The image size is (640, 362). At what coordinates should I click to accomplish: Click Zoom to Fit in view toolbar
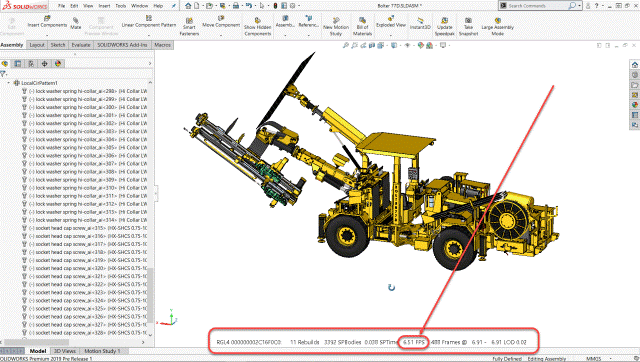[x=346, y=45]
